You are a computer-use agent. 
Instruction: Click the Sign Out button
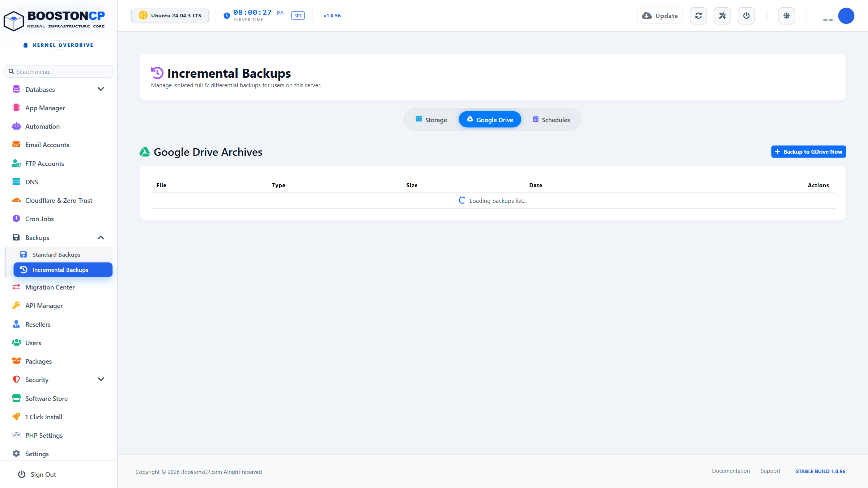click(37, 474)
